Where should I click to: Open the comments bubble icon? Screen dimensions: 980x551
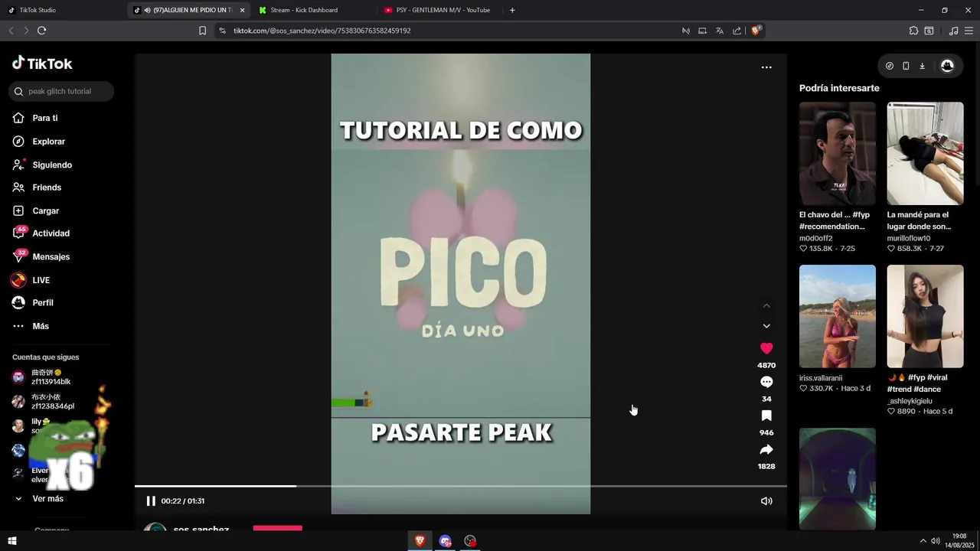point(766,382)
